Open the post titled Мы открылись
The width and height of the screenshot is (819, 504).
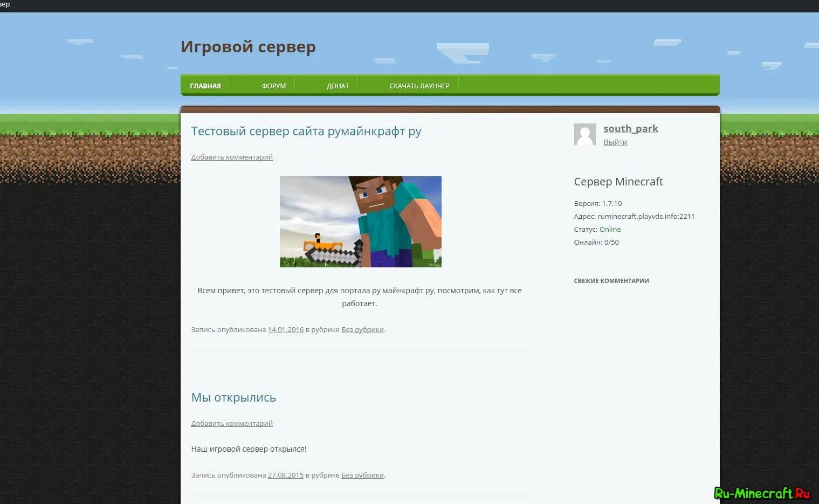[x=233, y=397]
